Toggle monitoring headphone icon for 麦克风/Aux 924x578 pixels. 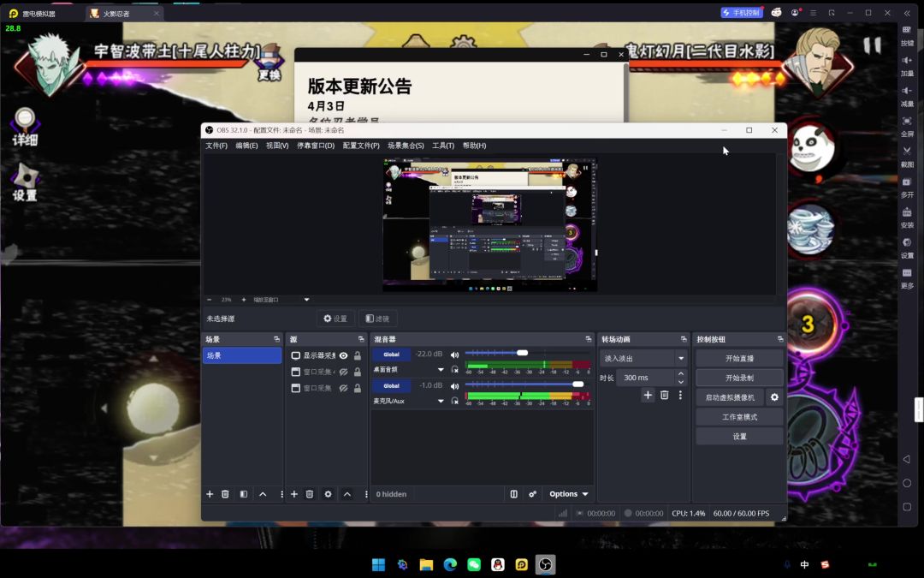455,401
